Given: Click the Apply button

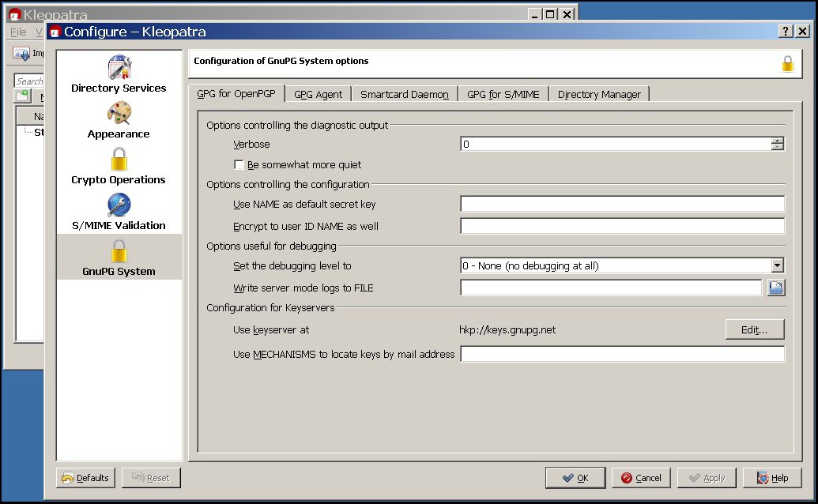Looking at the screenshot, I should click(x=707, y=478).
